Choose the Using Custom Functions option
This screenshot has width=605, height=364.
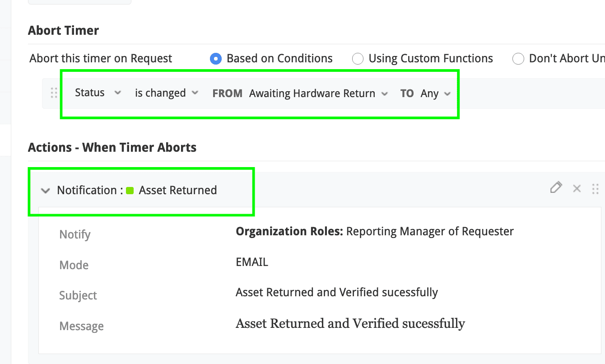pyautogui.click(x=358, y=59)
